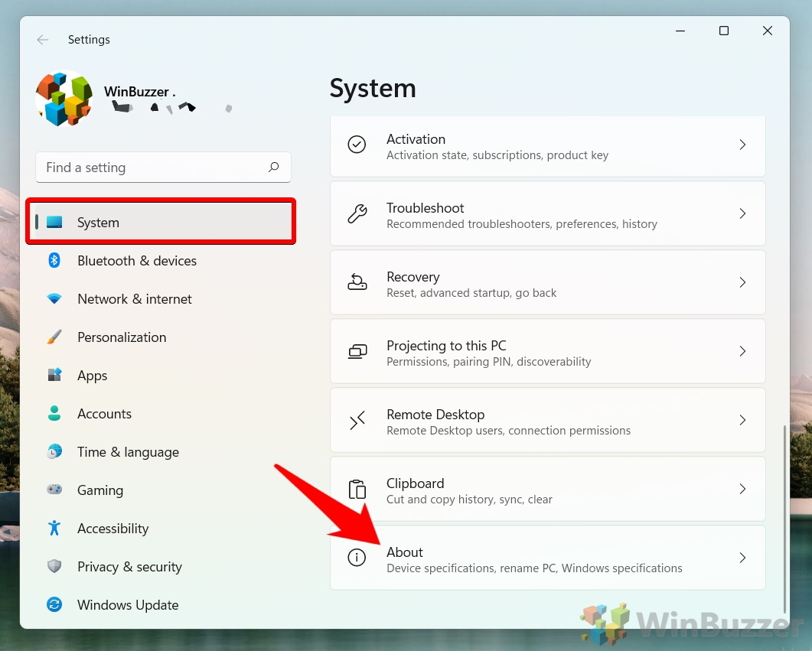This screenshot has height=651, width=812.
Task: Expand Projecting to this PC chevron
Action: [742, 351]
